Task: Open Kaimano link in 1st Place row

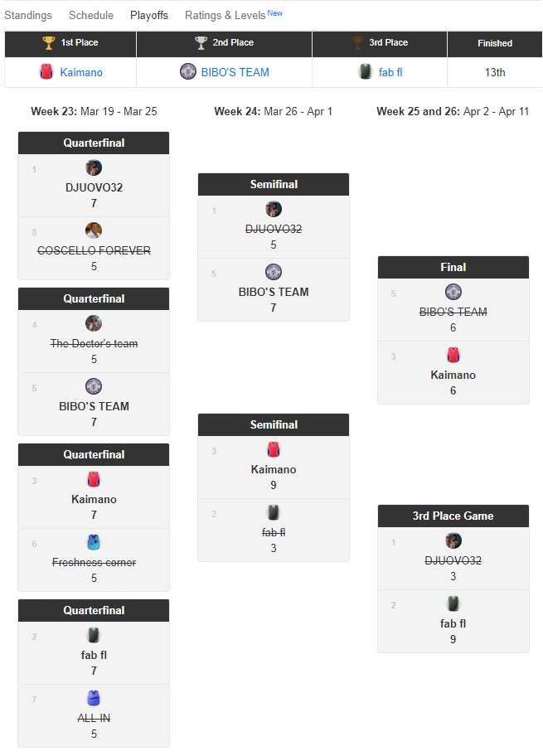Action: click(x=81, y=72)
